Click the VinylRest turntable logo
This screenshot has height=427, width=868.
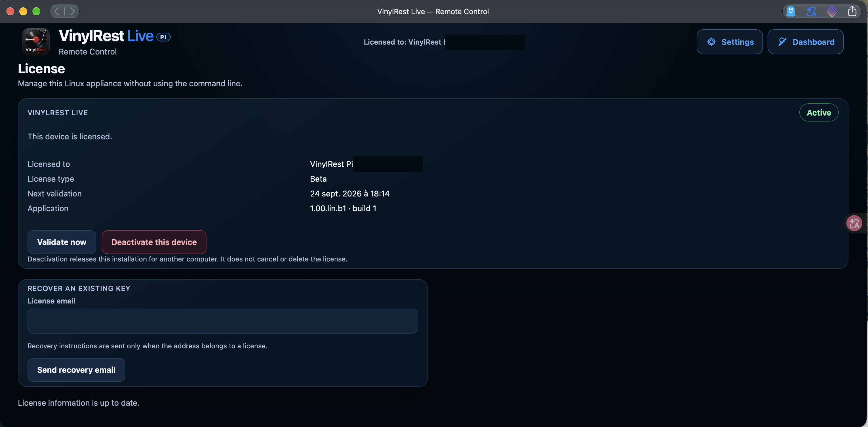(x=36, y=42)
